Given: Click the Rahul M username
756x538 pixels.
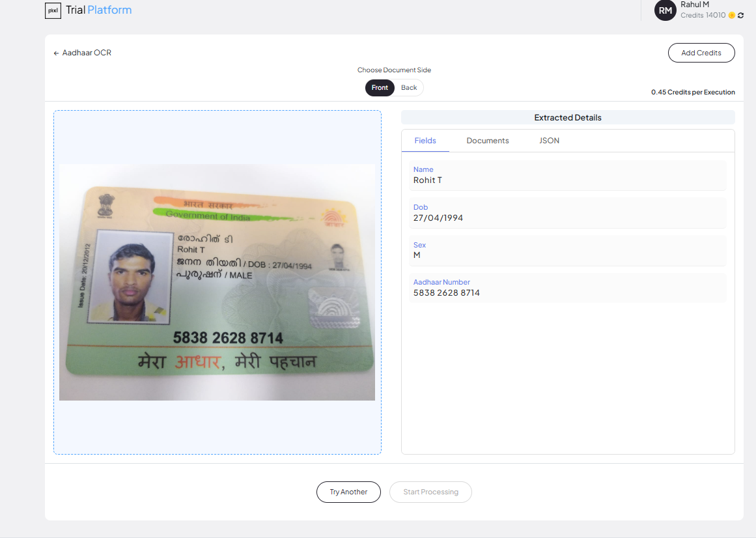Looking at the screenshot, I should [x=693, y=5].
